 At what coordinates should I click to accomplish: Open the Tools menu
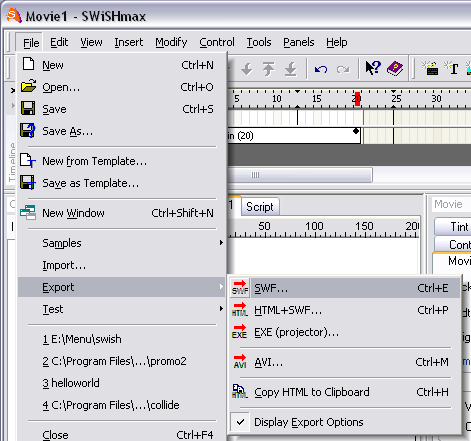[259, 42]
